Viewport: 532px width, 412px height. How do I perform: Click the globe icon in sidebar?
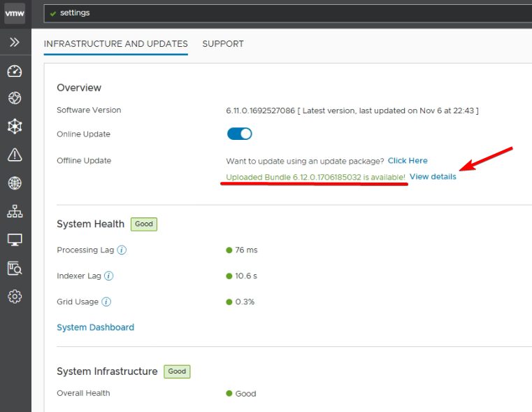tap(15, 183)
